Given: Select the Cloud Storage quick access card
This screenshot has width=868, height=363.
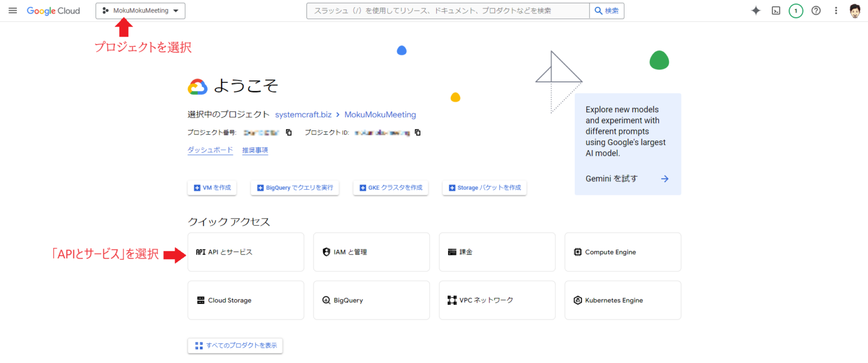Looking at the screenshot, I should tap(246, 300).
